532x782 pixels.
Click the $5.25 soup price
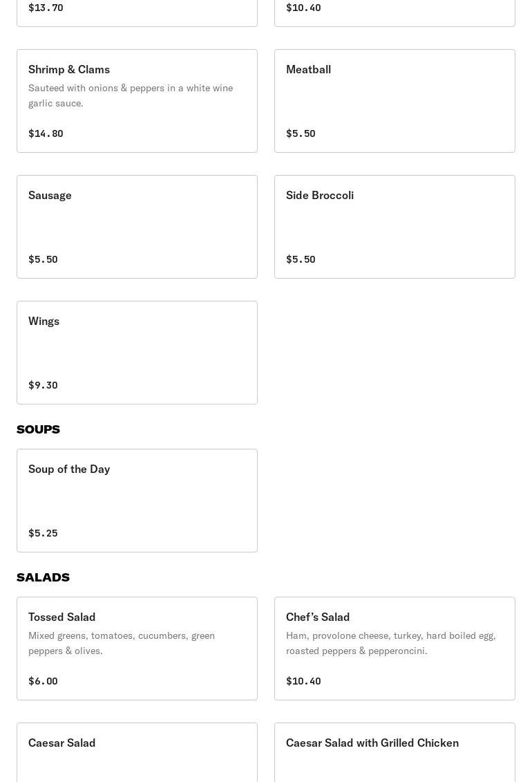[43, 533]
